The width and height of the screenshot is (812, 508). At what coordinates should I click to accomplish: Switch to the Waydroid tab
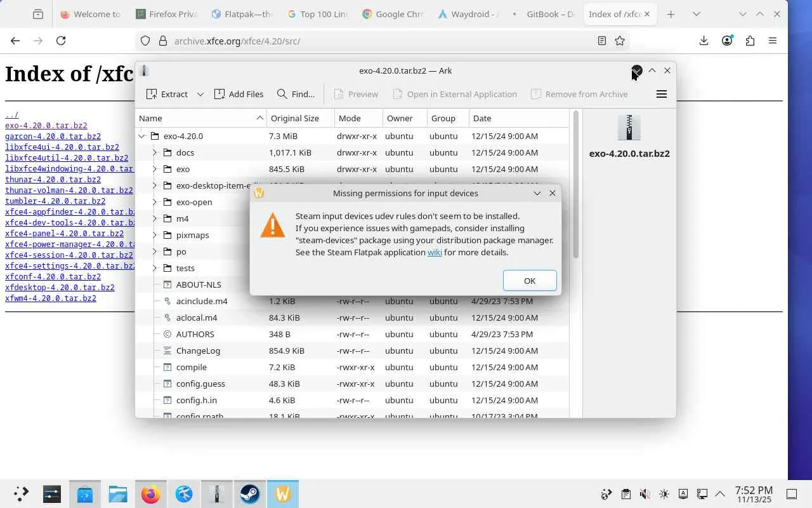(x=469, y=14)
